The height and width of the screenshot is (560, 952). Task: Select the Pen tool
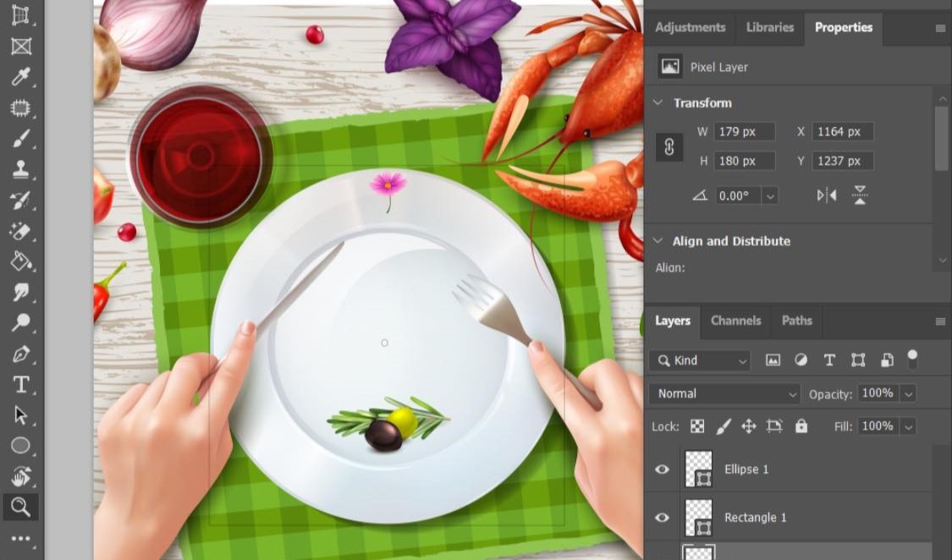coord(20,354)
